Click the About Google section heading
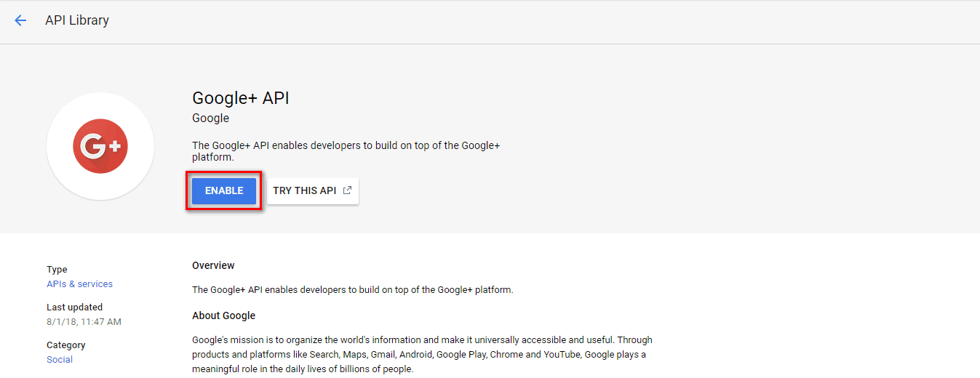Viewport: 980px width, 378px height. point(223,315)
